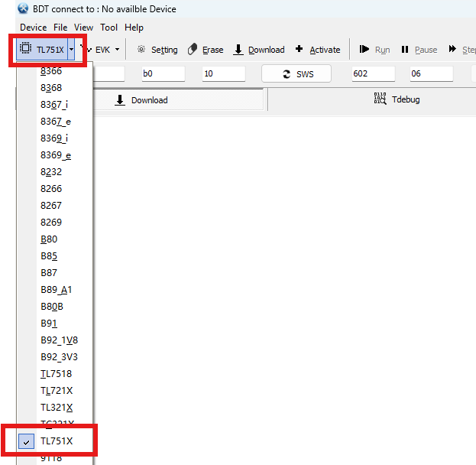The height and width of the screenshot is (465, 476).
Task: Select chip 8369_i from the list
Action: coord(55,138)
